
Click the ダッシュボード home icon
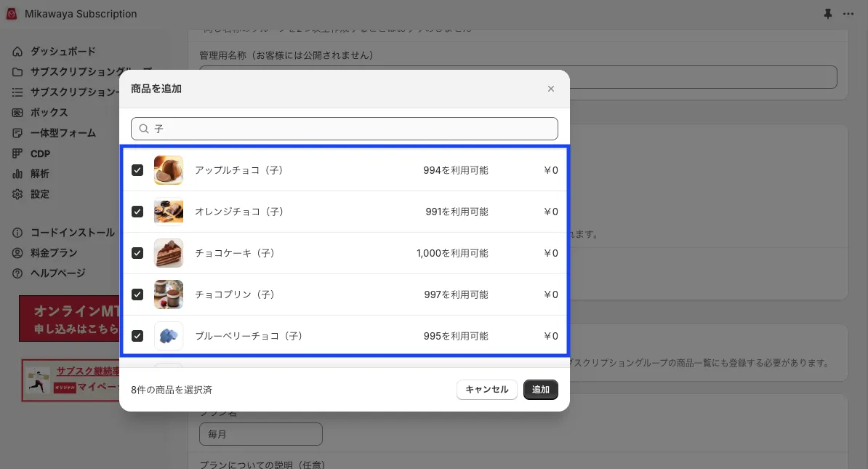[x=17, y=52]
